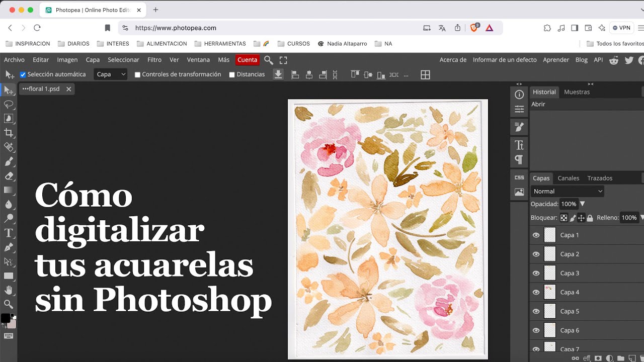Viewport: 644px width, 362px height.
Task: Open the Filtro menu
Action: [x=154, y=60]
